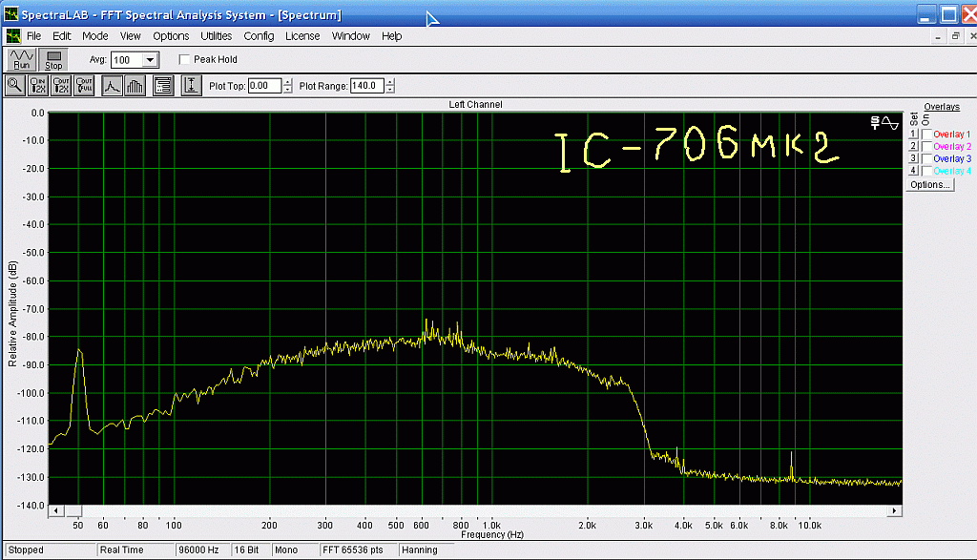Minimize the inner Spectrum document window
Image resolution: width=977 pixels, height=560 pixels.
(x=938, y=37)
